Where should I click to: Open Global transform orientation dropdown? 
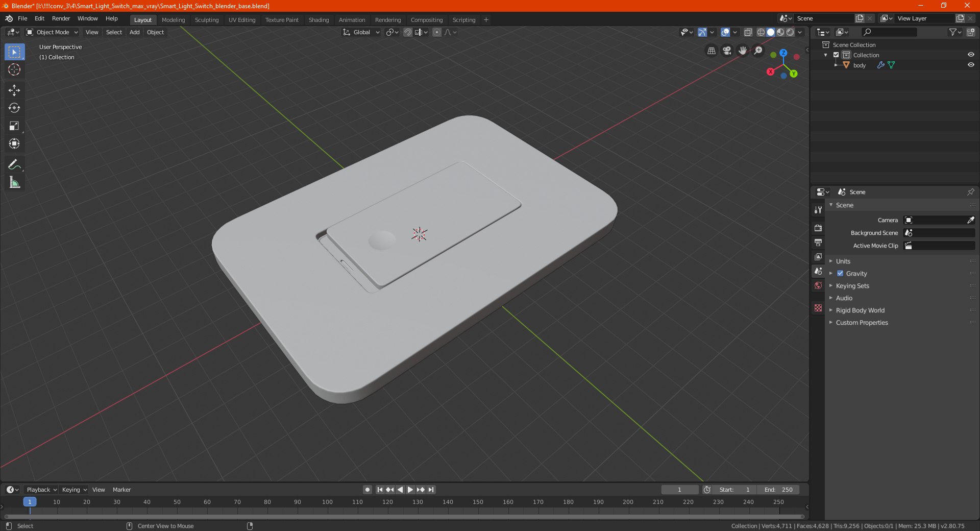pyautogui.click(x=361, y=32)
